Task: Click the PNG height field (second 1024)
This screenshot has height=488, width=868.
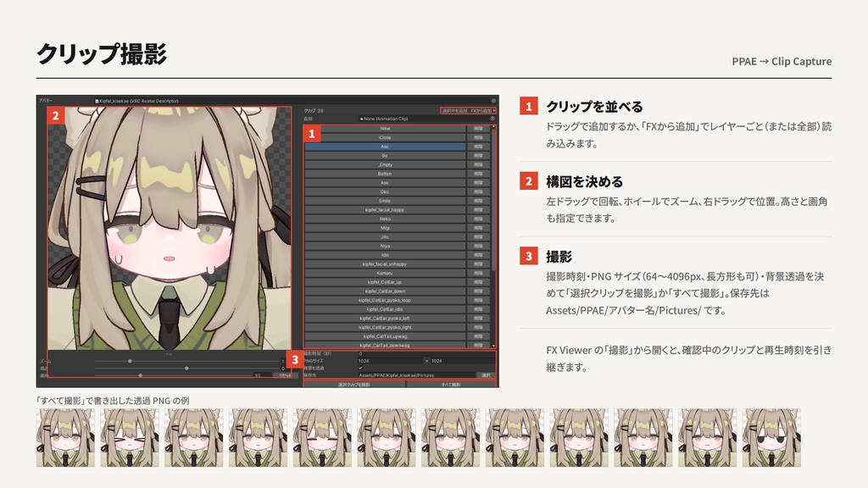Action: pyautogui.click(x=462, y=361)
